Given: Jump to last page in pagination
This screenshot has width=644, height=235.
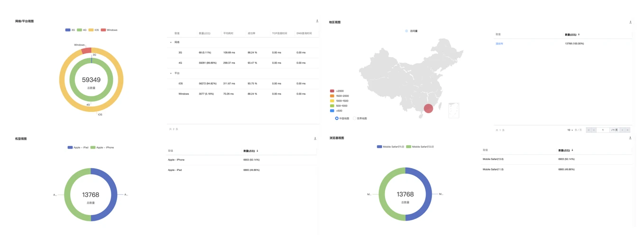Looking at the screenshot, I should pyautogui.click(x=627, y=130).
